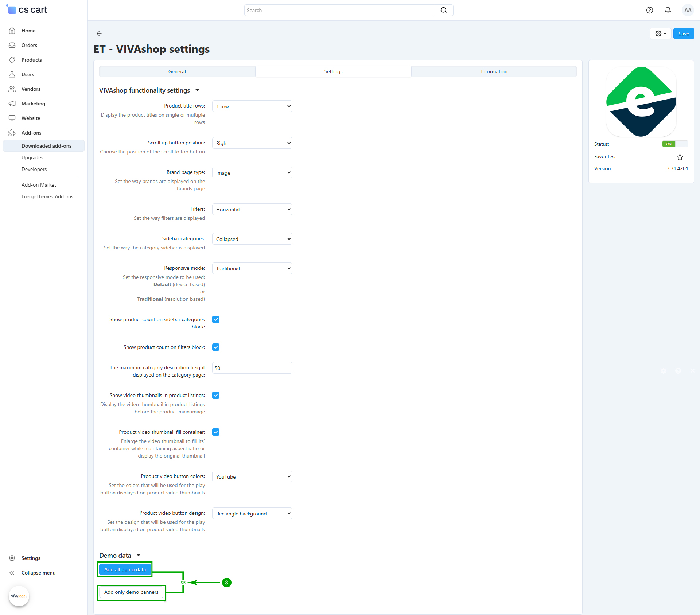Click the CS-Cart logo
Screen dimensions: 700x615
[x=27, y=10]
